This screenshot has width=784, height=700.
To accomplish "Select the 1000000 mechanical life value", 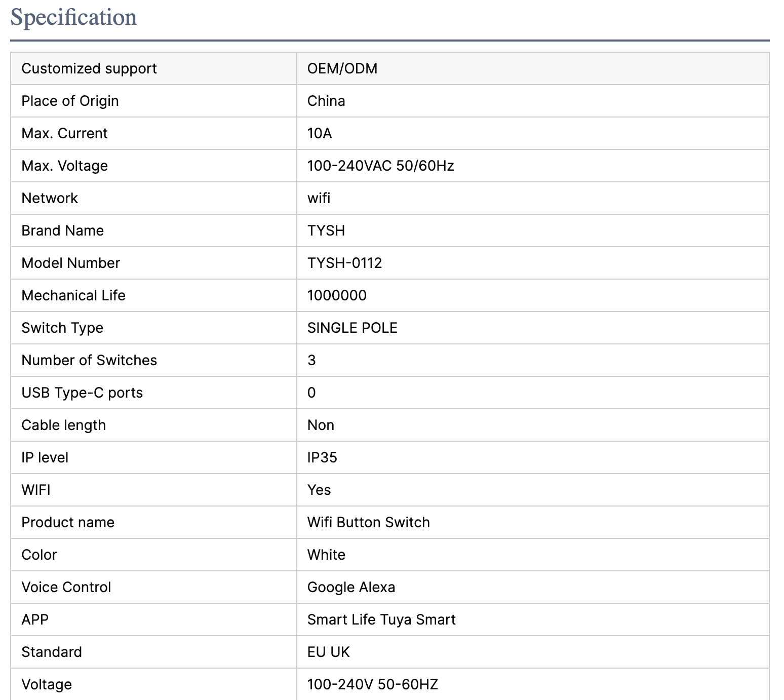I will 337,295.
